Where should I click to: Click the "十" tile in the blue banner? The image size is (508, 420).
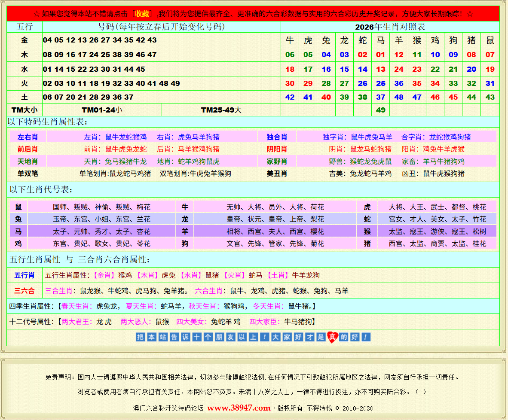(196, 337)
